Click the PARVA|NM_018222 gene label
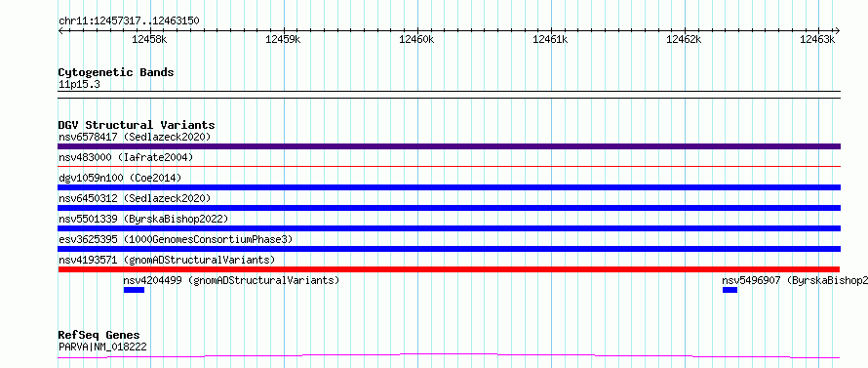The image size is (868, 368). point(102,347)
